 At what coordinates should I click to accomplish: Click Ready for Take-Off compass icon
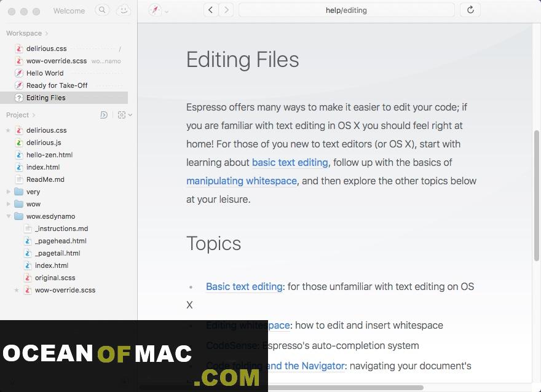point(19,85)
